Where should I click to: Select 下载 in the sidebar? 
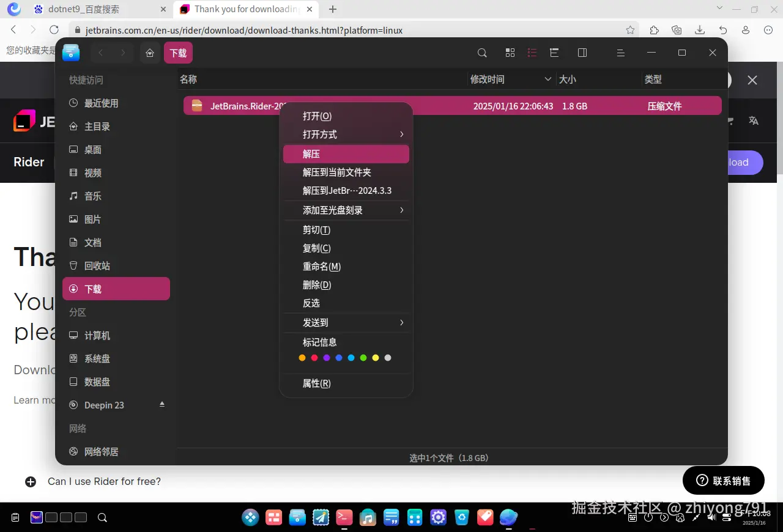(x=116, y=289)
